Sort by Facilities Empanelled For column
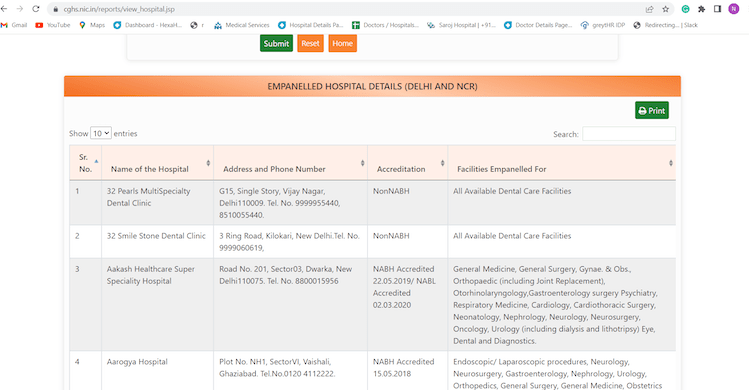The height and width of the screenshot is (390, 749). 562,163
